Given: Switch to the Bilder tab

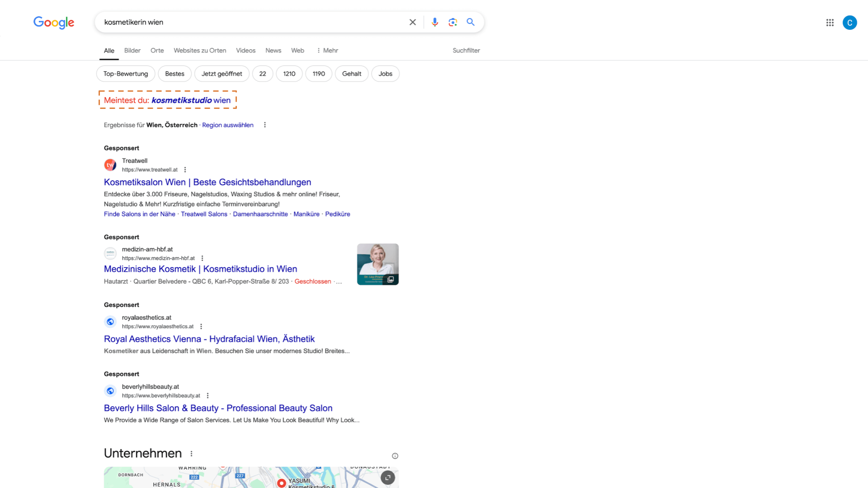Looking at the screenshot, I should (132, 51).
